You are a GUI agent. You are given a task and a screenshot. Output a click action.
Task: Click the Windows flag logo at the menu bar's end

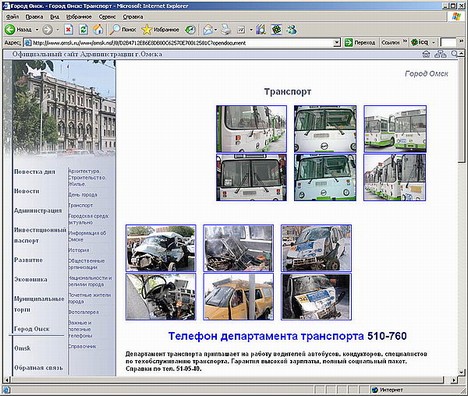456,16
